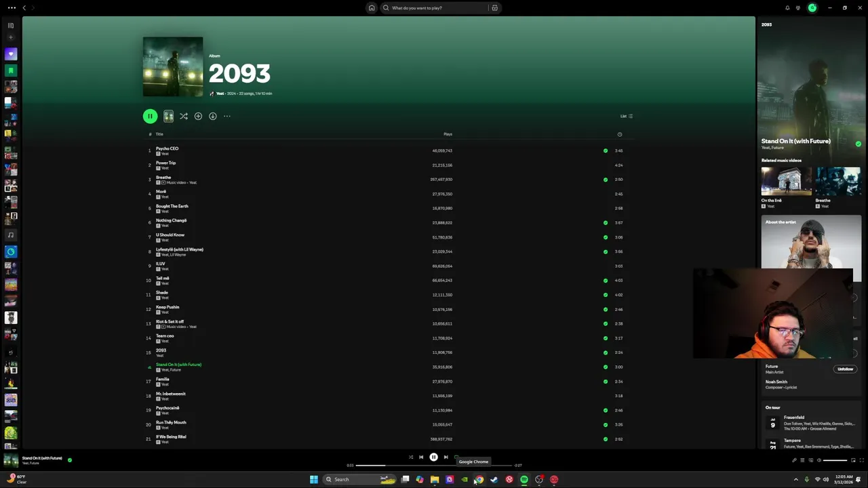The width and height of the screenshot is (868, 488).
Task: Sort by duration clock column header
Action: (619, 134)
